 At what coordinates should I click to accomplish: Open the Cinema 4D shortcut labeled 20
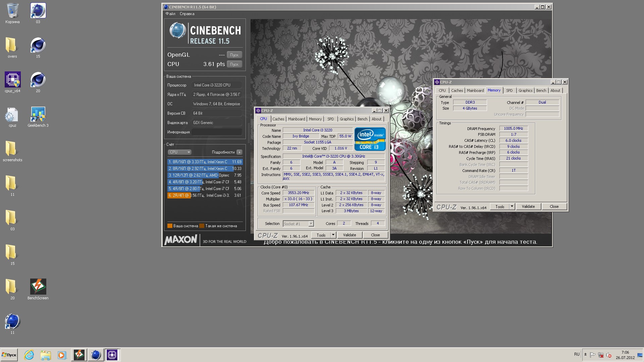click(x=38, y=82)
